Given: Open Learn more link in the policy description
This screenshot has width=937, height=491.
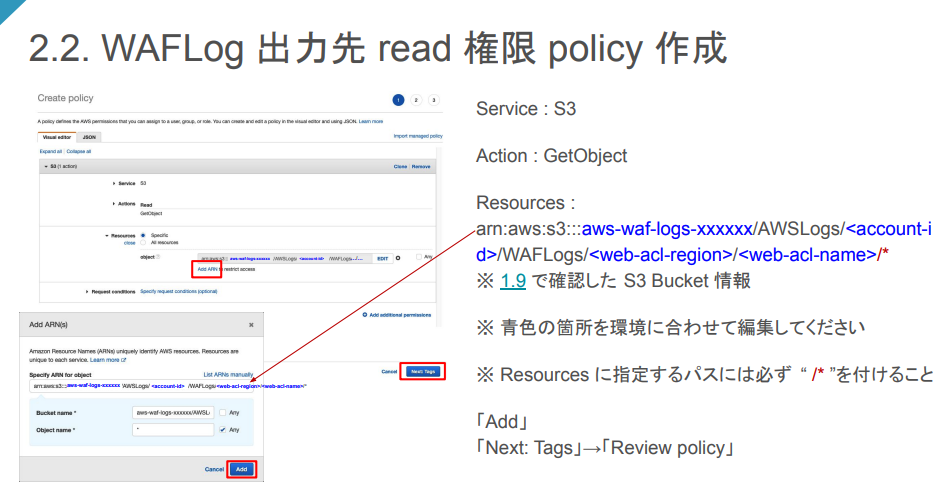Looking at the screenshot, I should tap(370, 121).
